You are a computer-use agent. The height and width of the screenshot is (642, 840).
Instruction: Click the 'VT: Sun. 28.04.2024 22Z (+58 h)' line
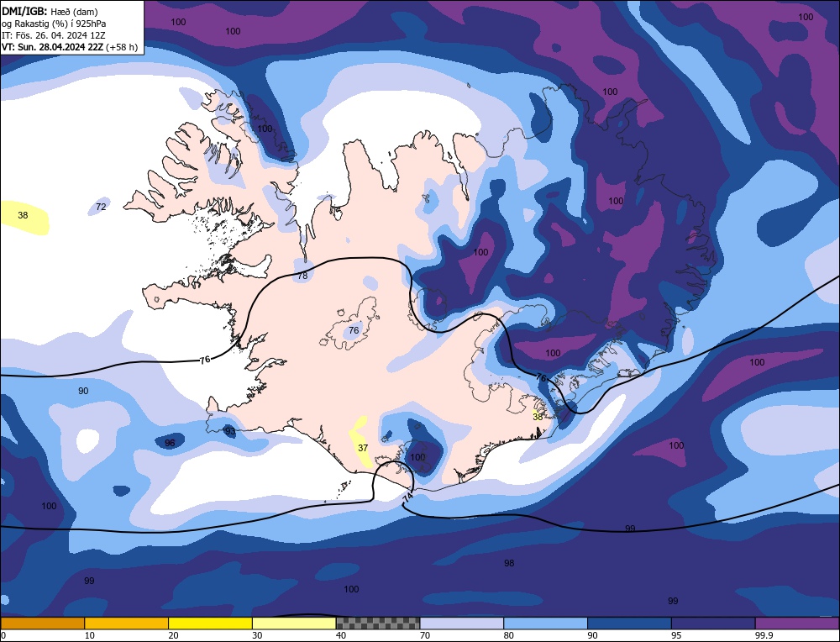[x=70, y=47]
